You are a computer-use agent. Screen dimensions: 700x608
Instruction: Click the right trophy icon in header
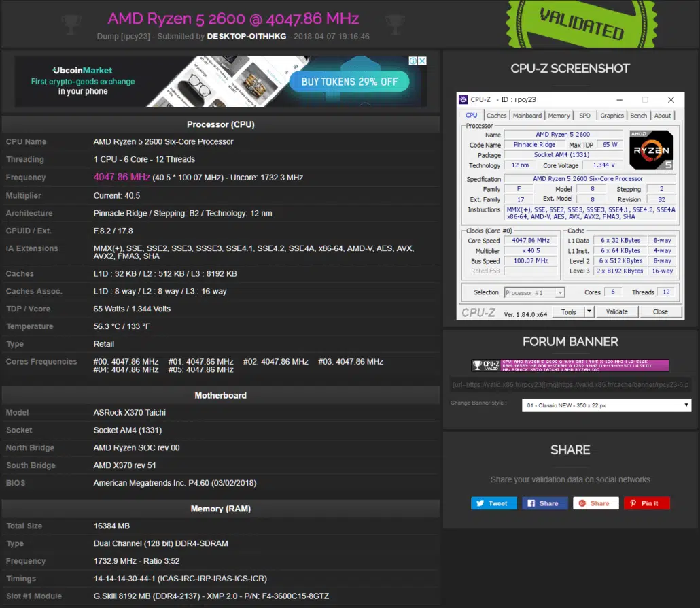pos(395,24)
